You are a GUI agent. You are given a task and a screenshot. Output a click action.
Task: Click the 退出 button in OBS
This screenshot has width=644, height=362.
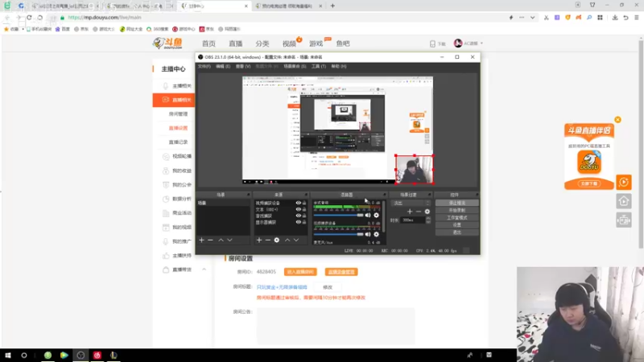click(457, 232)
